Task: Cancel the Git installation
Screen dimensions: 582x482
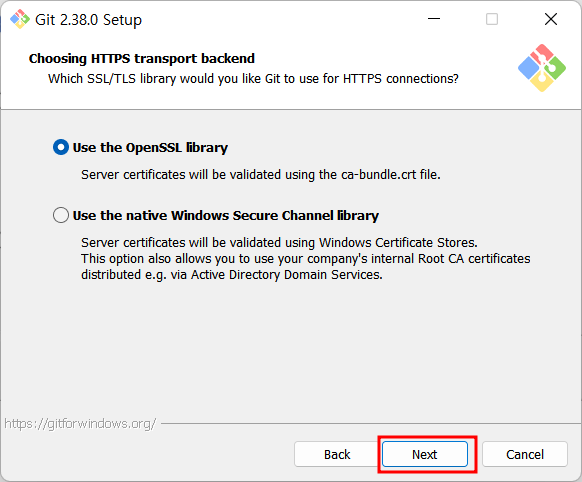Action: coord(525,454)
